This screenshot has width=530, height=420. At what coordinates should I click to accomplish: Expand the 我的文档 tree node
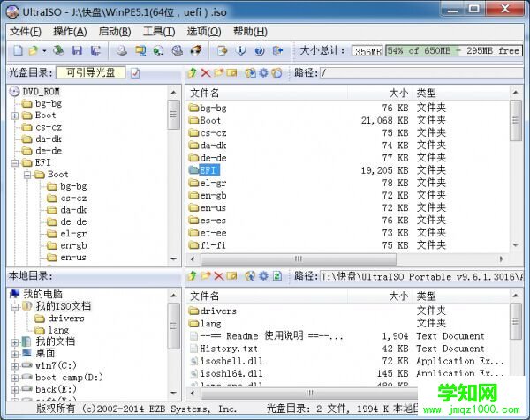[x=14, y=342]
